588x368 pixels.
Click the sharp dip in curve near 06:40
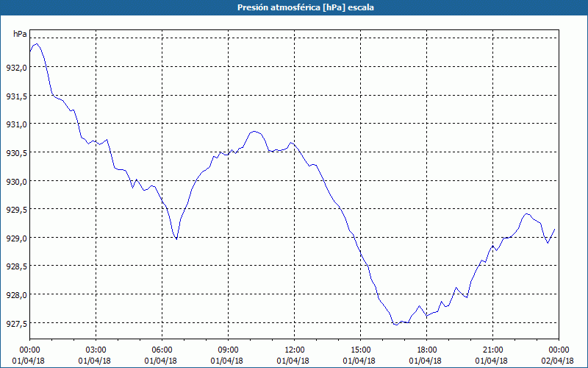coord(176,238)
